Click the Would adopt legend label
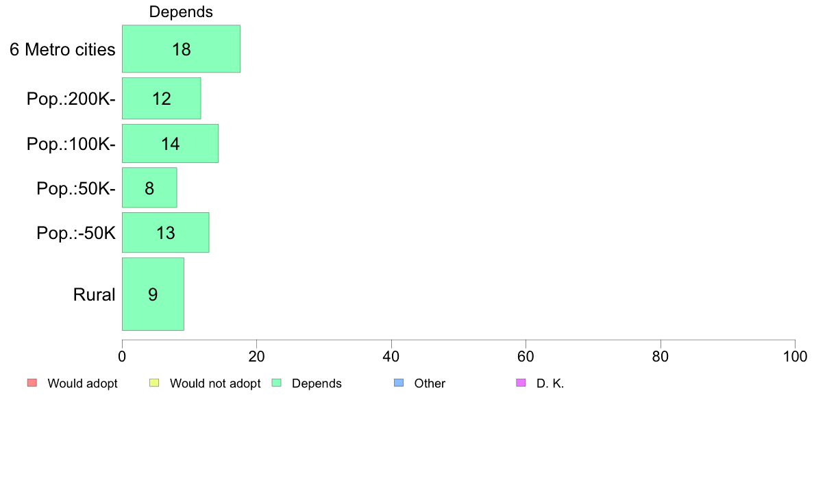The width and height of the screenshot is (814, 504). tap(82, 383)
